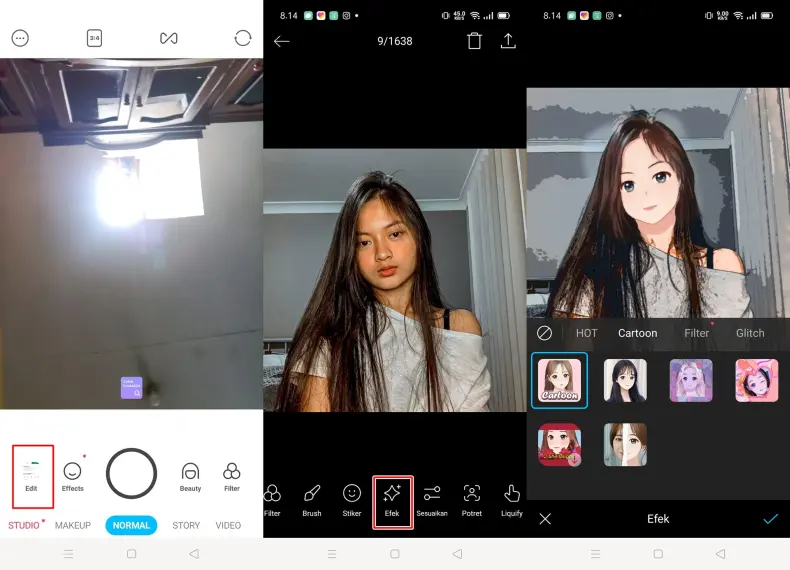Select the NORMAL mode pill
790x570 pixels.
(131, 525)
